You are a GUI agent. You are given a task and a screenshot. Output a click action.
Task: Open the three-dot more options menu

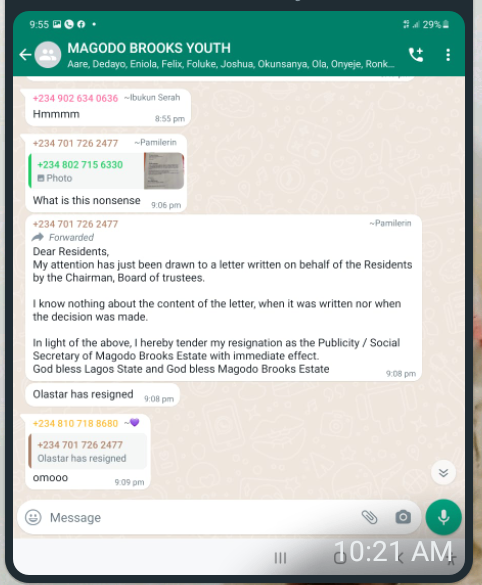[448, 55]
